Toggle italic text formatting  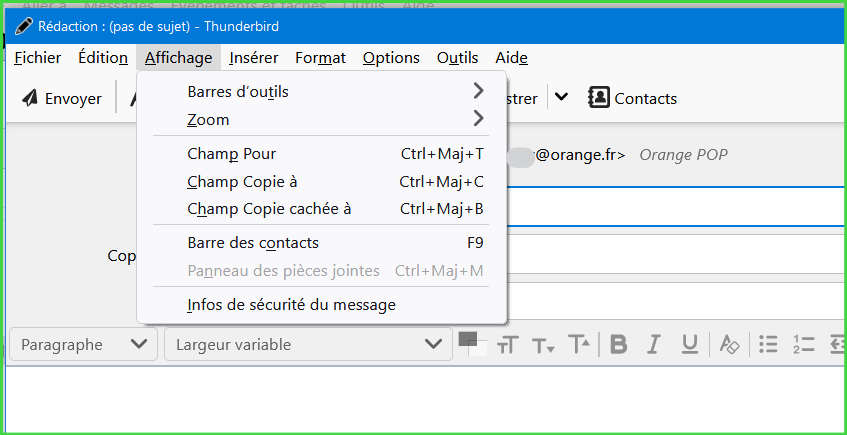(654, 345)
